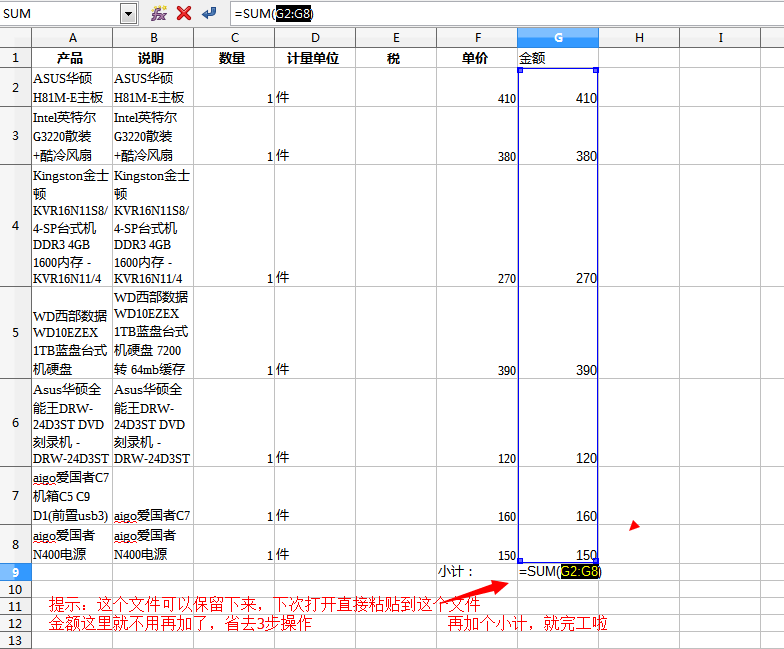The image size is (784, 649).
Task: Cancel the formula with the red X
Action: coord(184,13)
